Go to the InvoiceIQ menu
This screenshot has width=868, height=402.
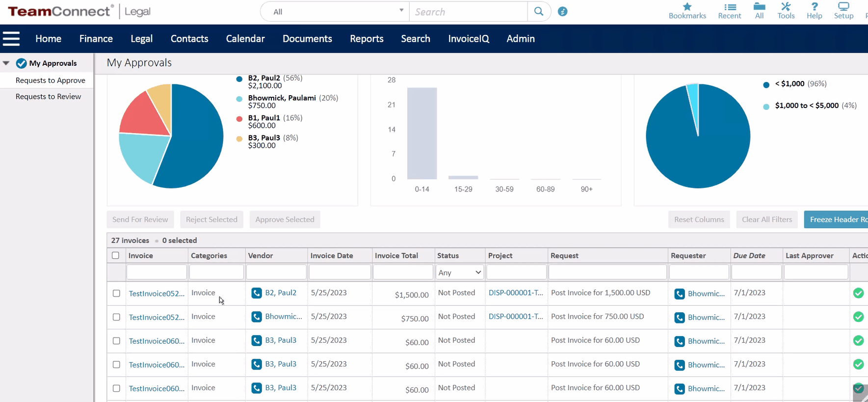468,39
